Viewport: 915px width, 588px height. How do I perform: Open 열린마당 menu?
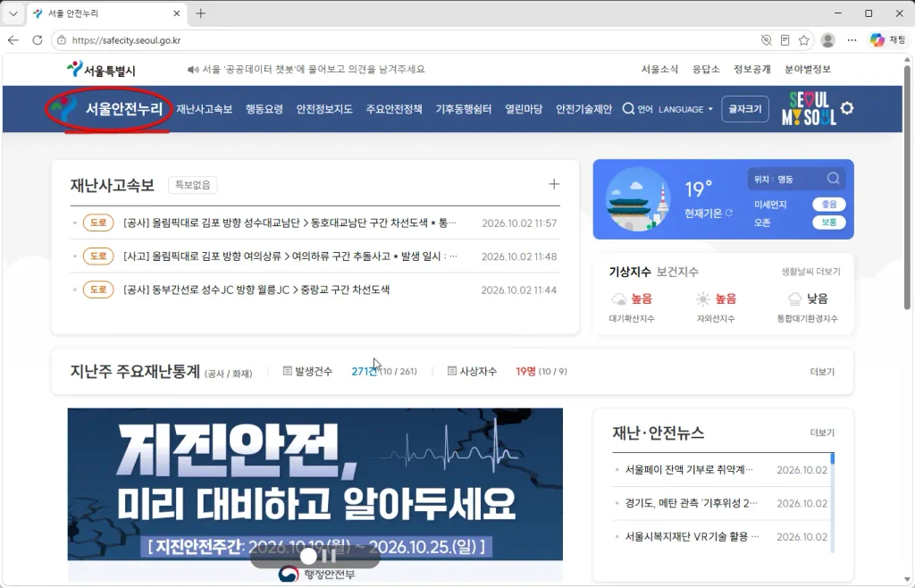coord(524,109)
